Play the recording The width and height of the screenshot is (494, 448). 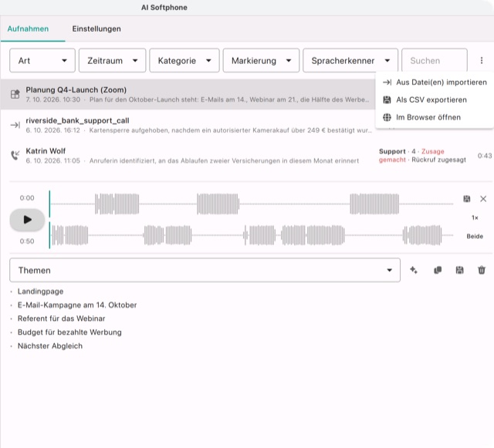tap(27, 220)
